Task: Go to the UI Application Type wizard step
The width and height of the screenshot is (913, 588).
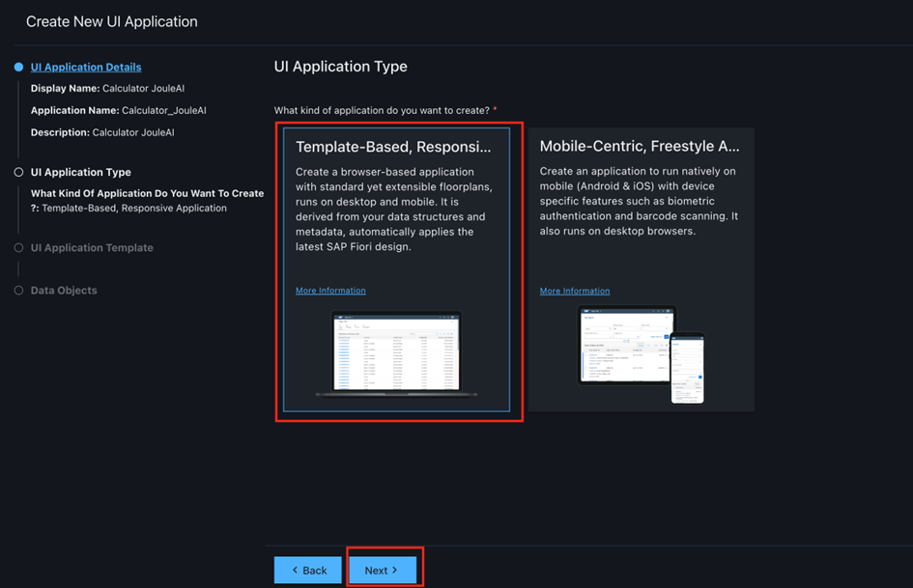Action: click(x=81, y=172)
